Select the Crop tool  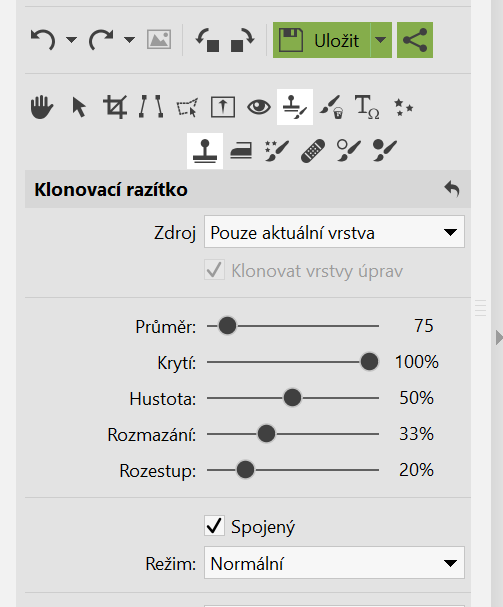(115, 107)
